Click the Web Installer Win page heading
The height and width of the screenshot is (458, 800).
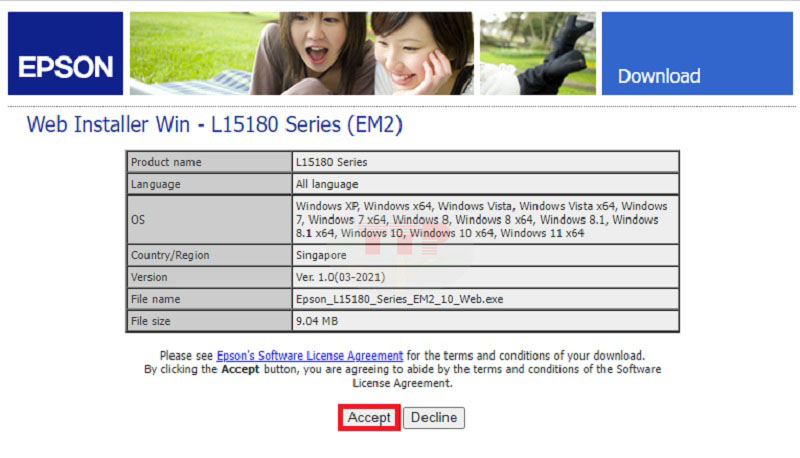(214, 125)
